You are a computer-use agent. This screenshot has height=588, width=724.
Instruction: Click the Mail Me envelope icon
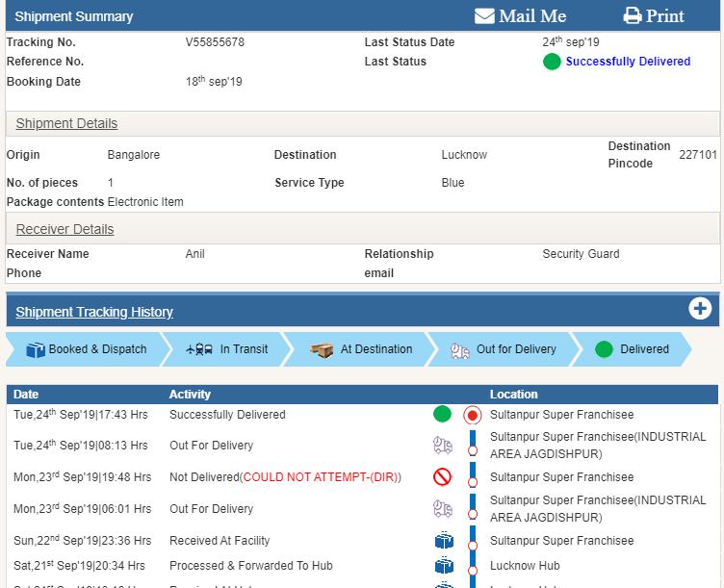(x=484, y=16)
